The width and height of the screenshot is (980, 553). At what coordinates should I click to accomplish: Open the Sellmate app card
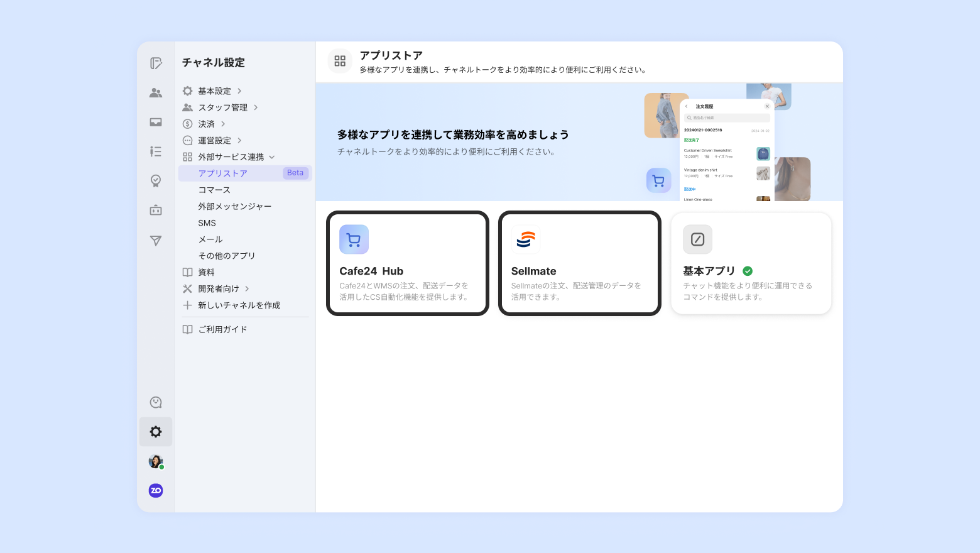[580, 263]
